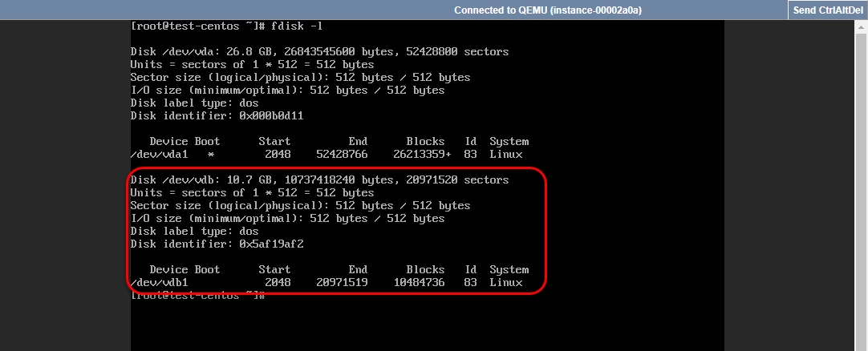The image size is (868, 351).
Task: Click the System column header for vdb
Action: click(509, 270)
